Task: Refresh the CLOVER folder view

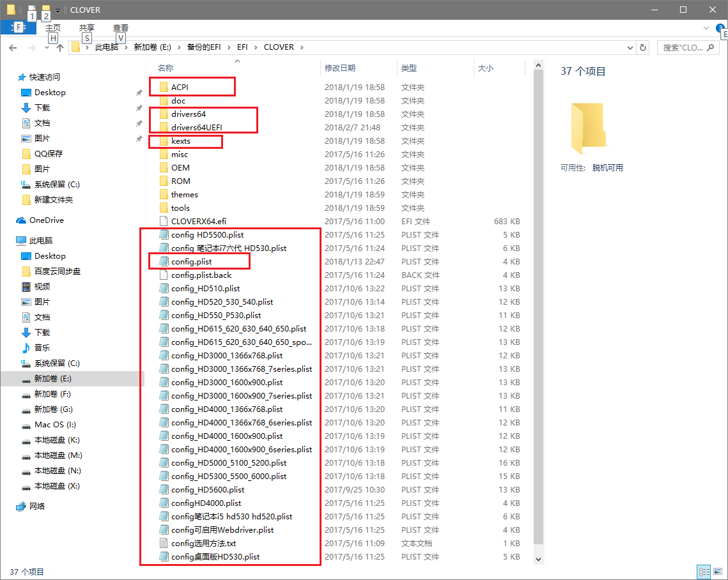Action: pyautogui.click(x=643, y=47)
